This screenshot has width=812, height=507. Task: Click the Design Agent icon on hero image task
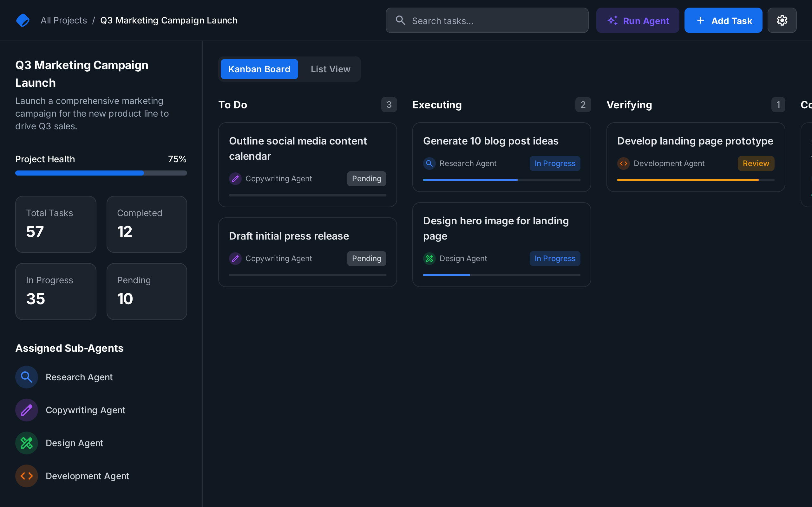(429, 258)
